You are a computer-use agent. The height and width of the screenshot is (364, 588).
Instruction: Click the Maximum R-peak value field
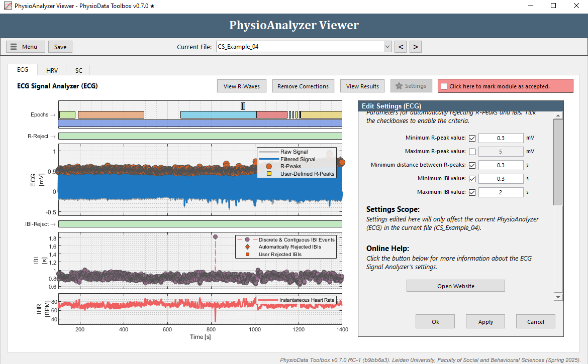501,152
